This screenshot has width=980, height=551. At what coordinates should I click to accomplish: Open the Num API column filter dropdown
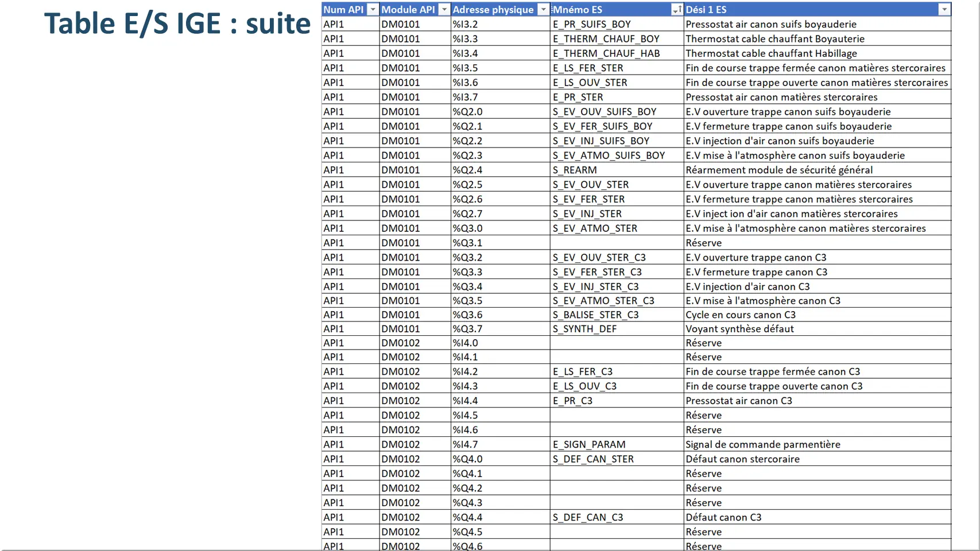tap(373, 10)
